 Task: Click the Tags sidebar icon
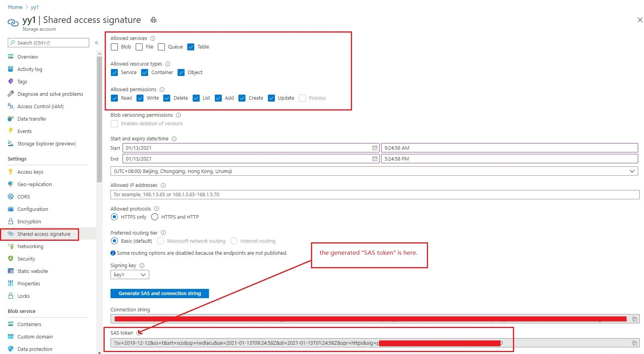(x=11, y=81)
